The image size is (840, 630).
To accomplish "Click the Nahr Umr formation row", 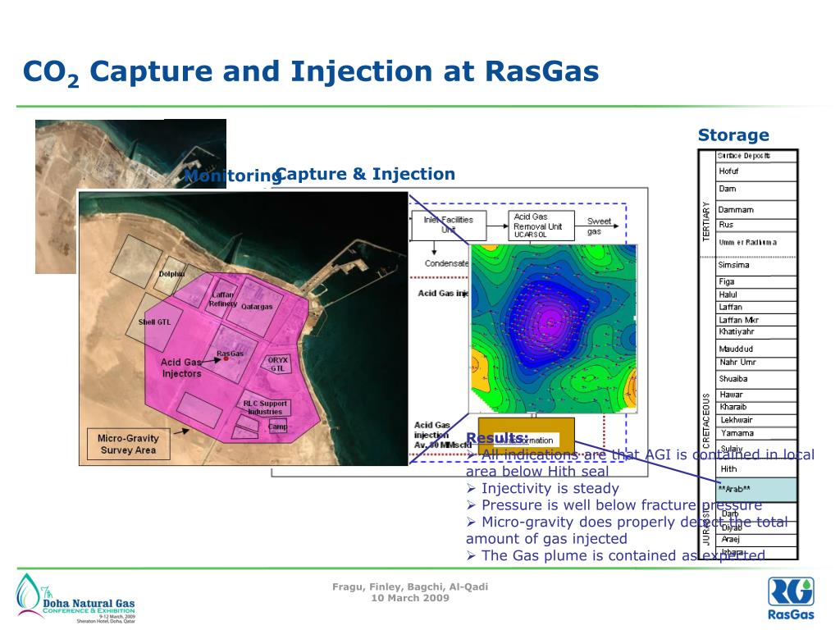I will tap(756, 363).
